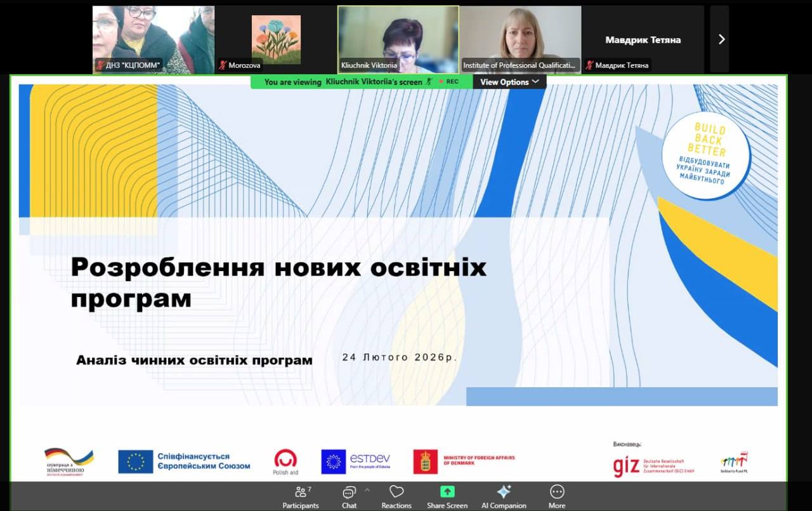The width and height of the screenshot is (812, 511).
Task: Click the muted microphone icon beside Morozova
Action: tap(221, 65)
